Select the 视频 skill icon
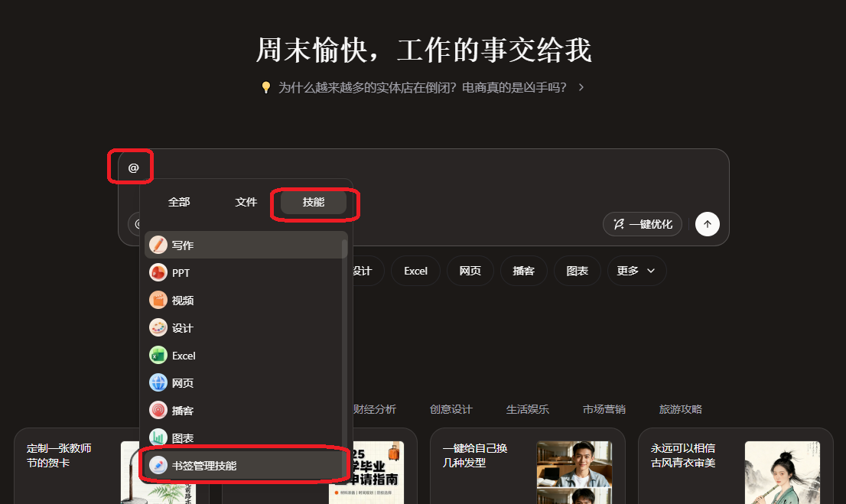 [158, 301]
